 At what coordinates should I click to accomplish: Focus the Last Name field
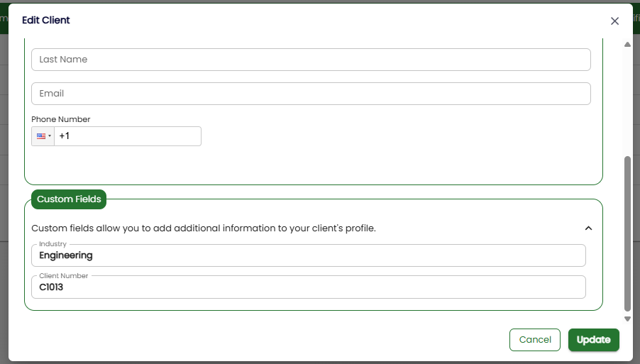coord(311,60)
